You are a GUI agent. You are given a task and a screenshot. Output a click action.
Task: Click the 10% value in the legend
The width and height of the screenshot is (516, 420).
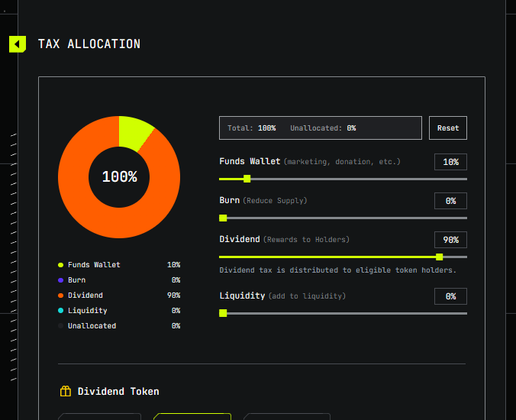174,265
